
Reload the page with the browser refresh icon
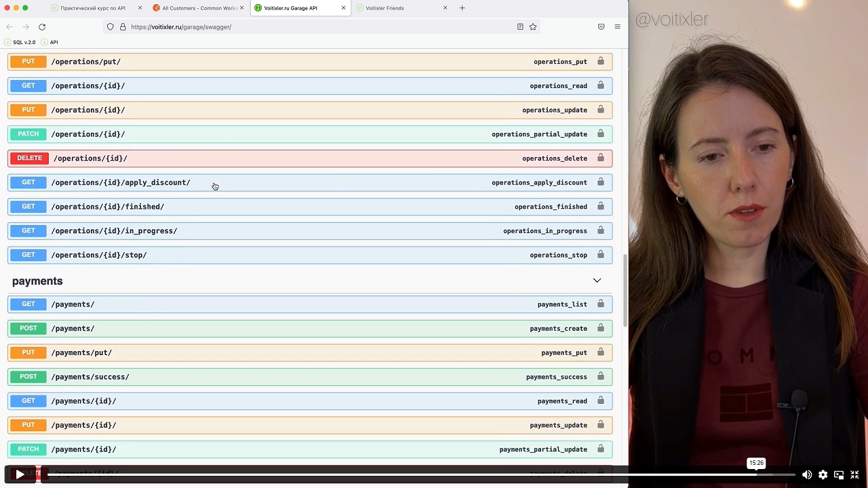[x=42, y=27]
